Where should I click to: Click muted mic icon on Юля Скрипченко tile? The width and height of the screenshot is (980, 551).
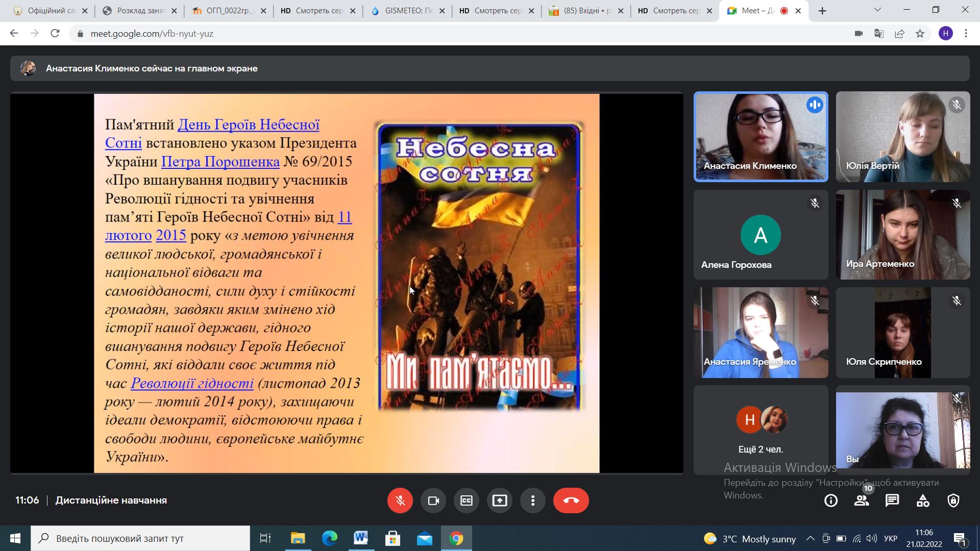[957, 300]
